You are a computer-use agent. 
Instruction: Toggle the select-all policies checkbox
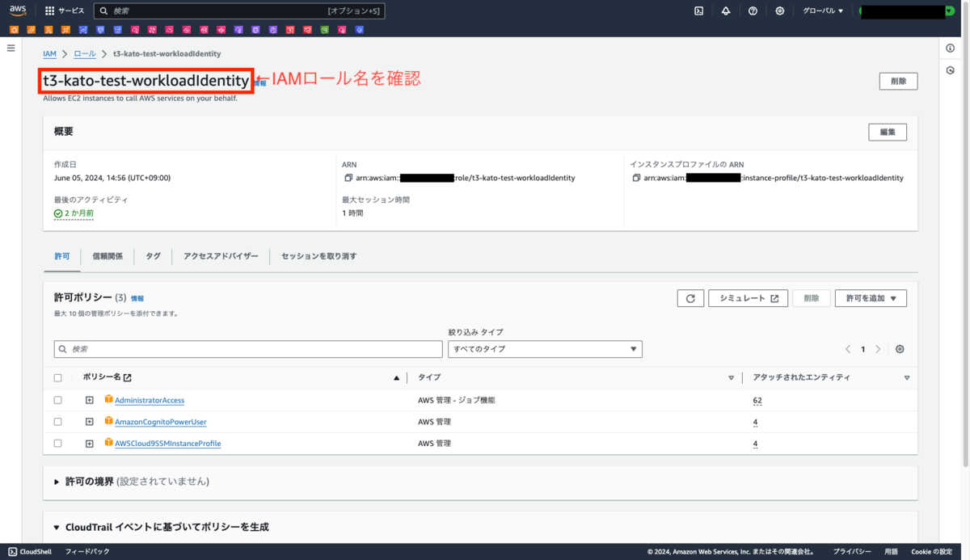point(57,377)
